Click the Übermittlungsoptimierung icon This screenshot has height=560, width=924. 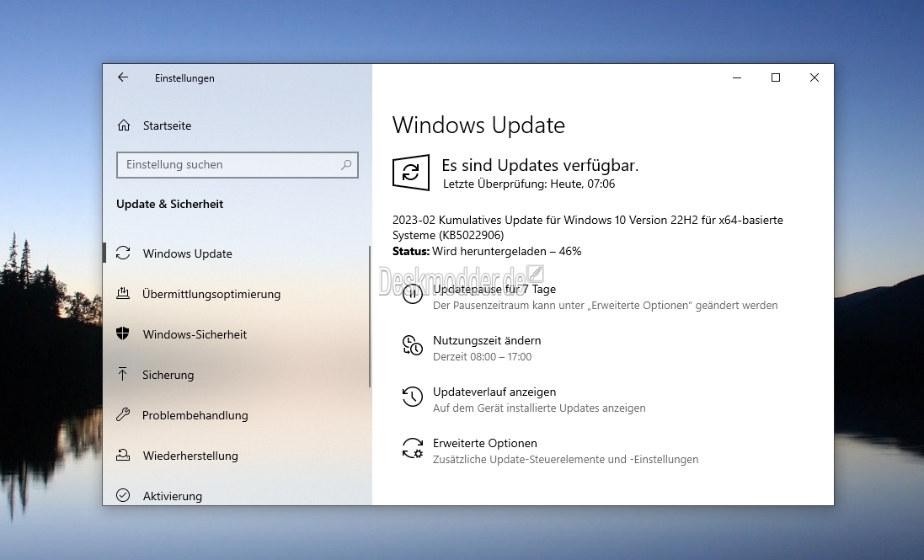[x=123, y=293]
